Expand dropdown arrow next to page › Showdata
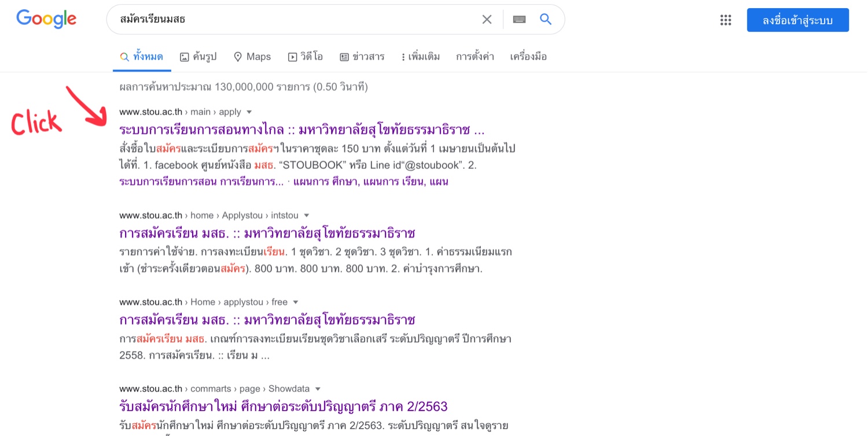The width and height of the screenshot is (868, 436). [318, 389]
